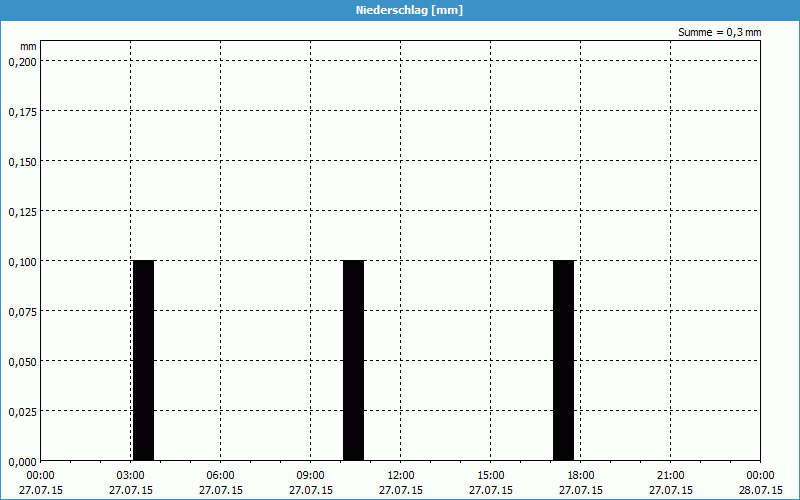Click the Summe = 0,3 mm label
This screenshot has width=800, height=500.
(719, 32)
